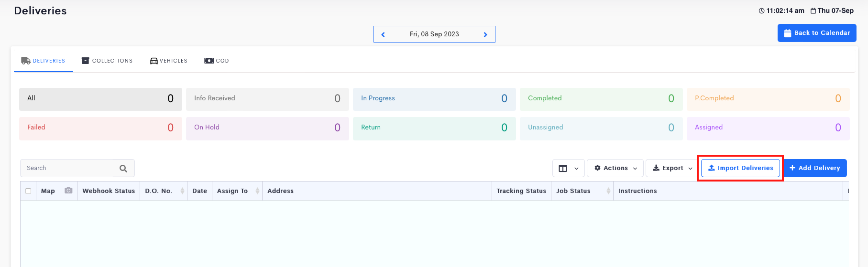Click the date Fri, 08 Sep 2023
The height and width of the screenshot is (267, 868).
pos(434,34)
